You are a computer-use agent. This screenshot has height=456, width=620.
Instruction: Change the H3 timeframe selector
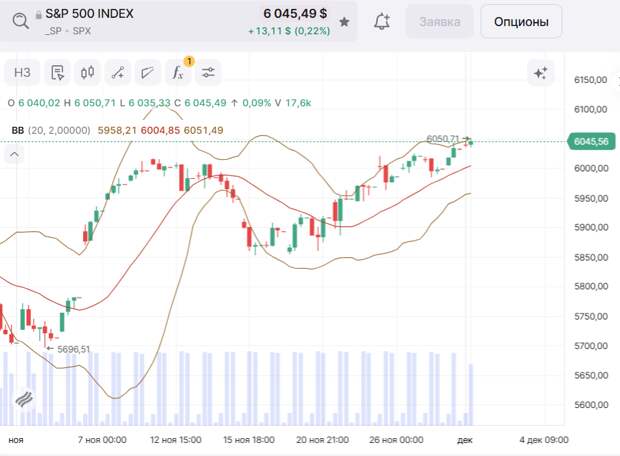pos(22,73)
